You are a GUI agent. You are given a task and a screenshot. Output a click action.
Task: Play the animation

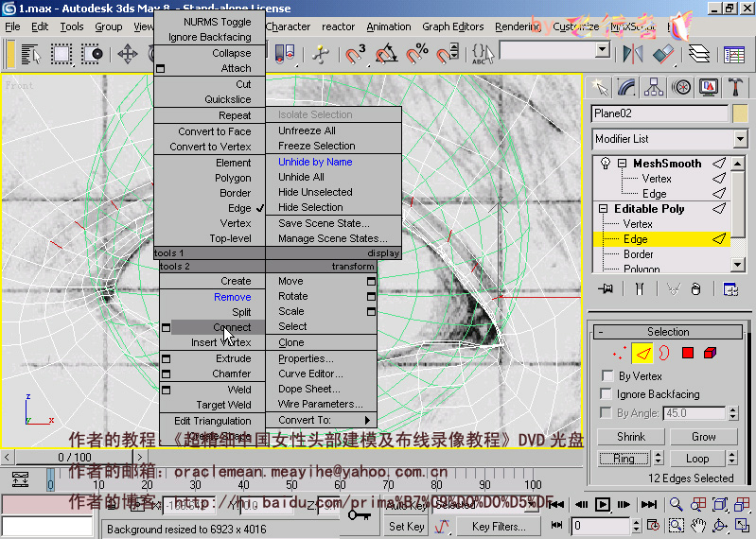pos(602,504)
